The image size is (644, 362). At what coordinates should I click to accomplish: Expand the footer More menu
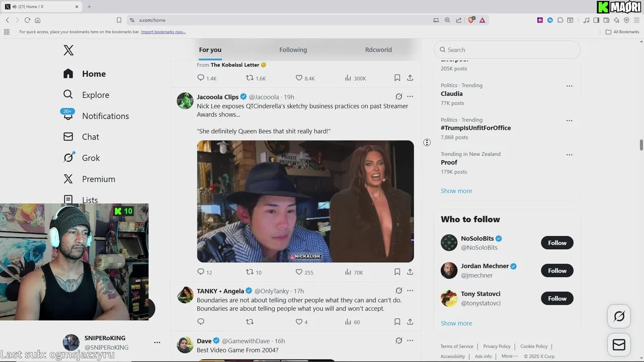point(510,356)
